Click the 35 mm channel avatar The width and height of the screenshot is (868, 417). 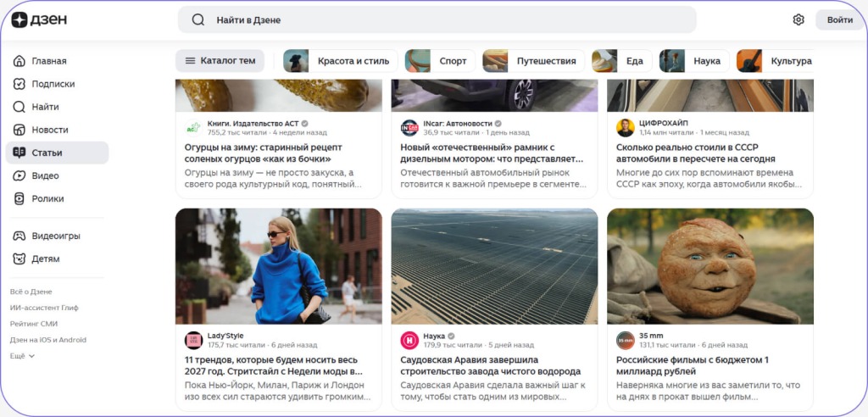pos(626,341)
